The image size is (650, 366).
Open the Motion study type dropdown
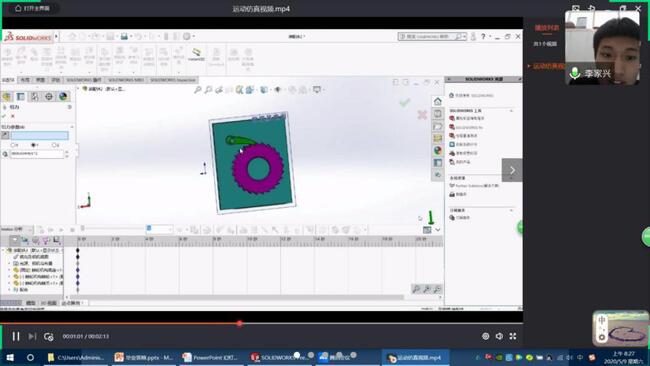tap(17, 229)
